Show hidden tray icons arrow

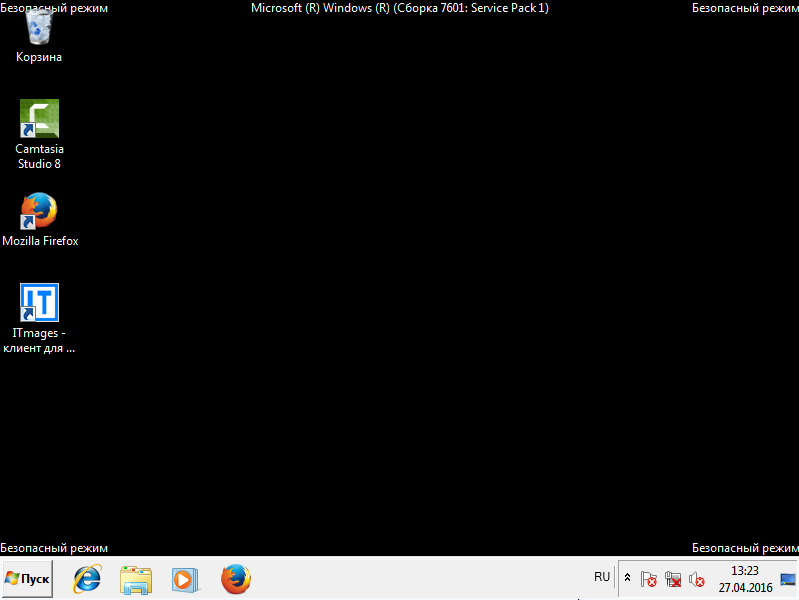click(627, 578)
